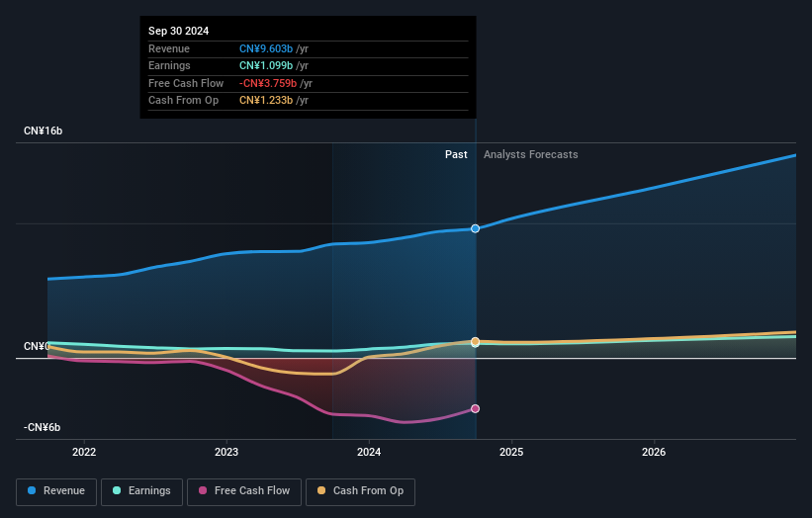Image resolution: width=812 pixels, height=518 pixels.
Task: Click the 2022 x-axis label
Action: 84,452
